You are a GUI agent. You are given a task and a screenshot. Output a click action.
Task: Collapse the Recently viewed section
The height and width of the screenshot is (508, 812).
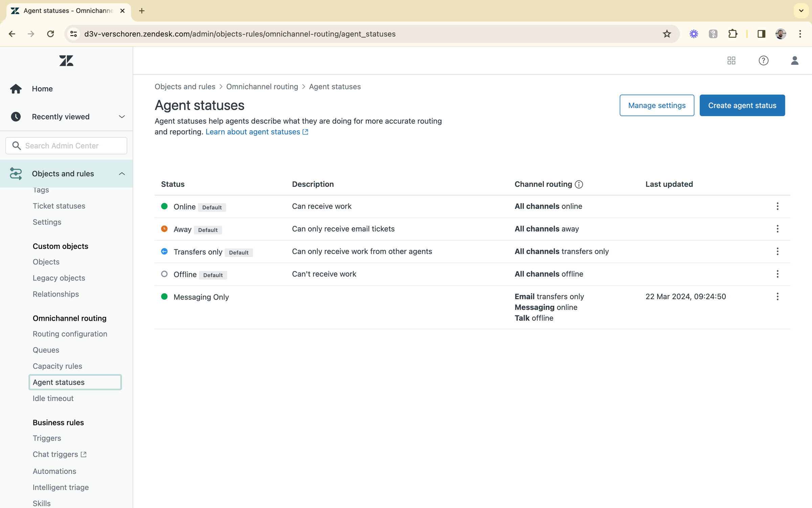pos(121,117)
